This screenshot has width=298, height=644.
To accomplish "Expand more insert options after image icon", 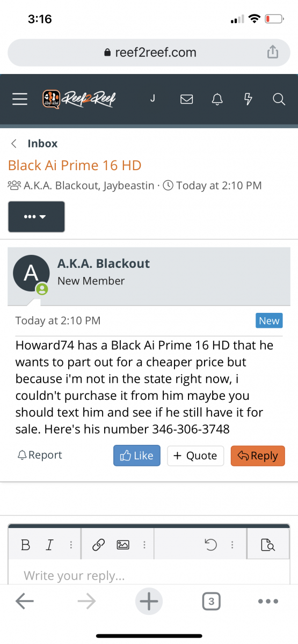I will pyautogui.click(x=144, y=545).
